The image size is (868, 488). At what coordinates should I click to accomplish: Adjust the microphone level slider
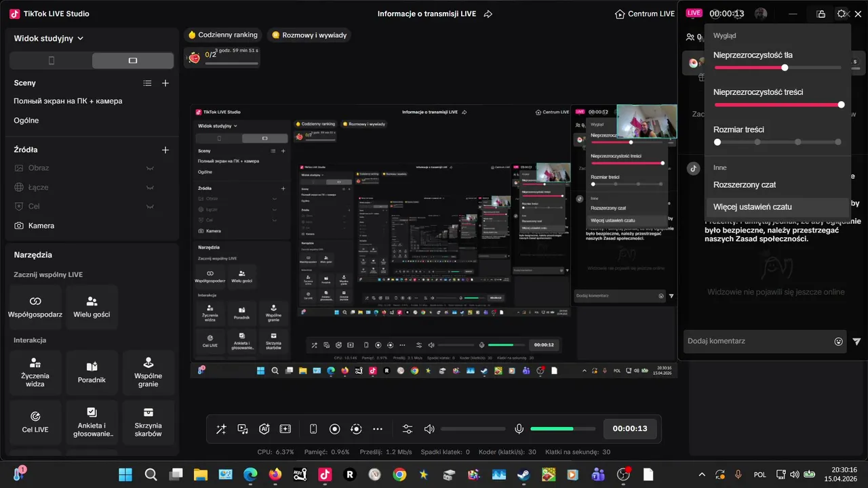(562, 429)
